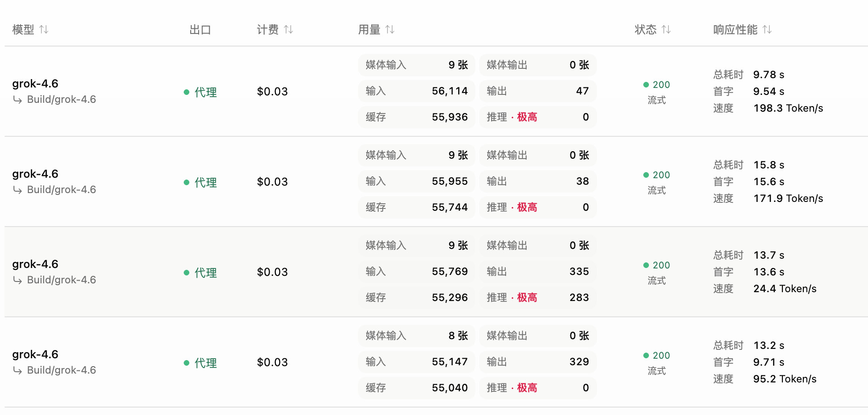
Task: Select the 输入 56,114 usage chip
Action: pos(416,91)
